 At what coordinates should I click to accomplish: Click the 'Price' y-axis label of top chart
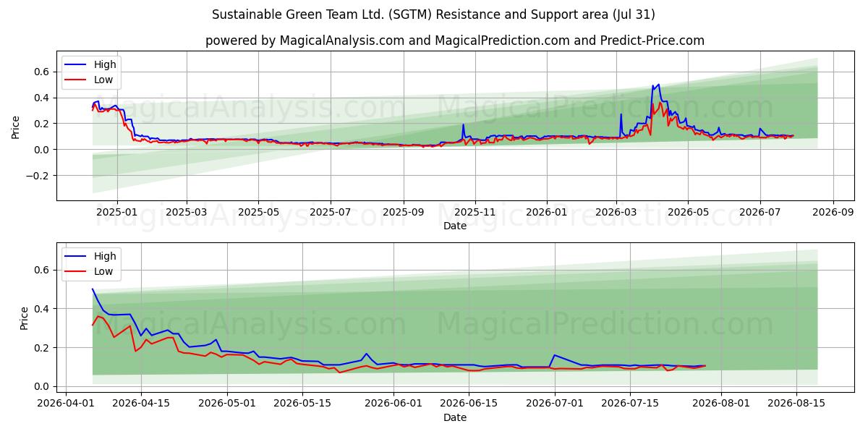pos(16,127)
